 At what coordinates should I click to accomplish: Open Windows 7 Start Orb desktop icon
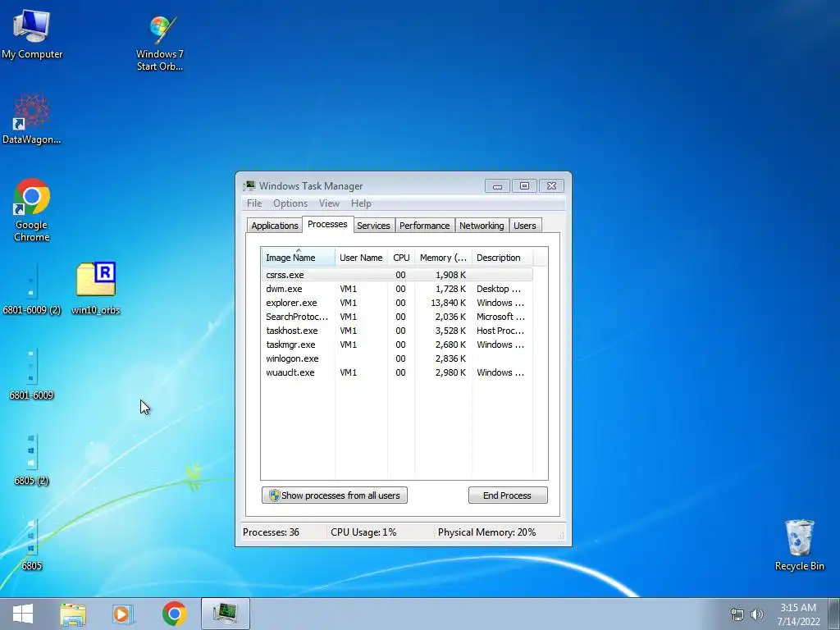click(x=160, y=42)
